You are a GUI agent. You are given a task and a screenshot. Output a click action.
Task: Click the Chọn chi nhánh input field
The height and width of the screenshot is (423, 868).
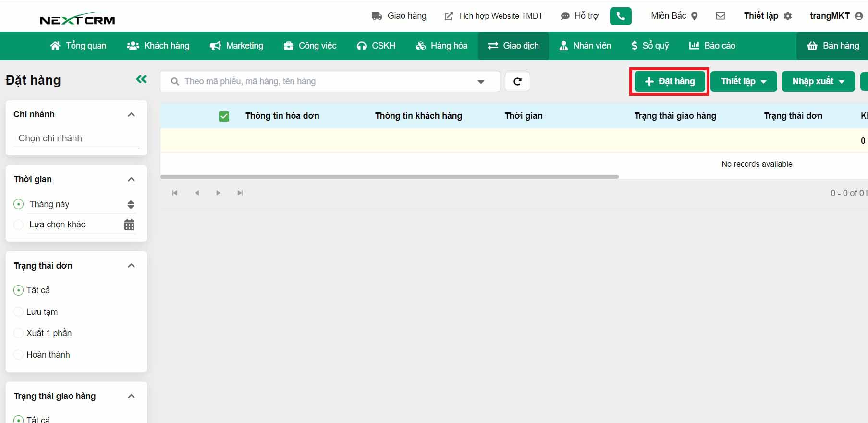(76, 138)
